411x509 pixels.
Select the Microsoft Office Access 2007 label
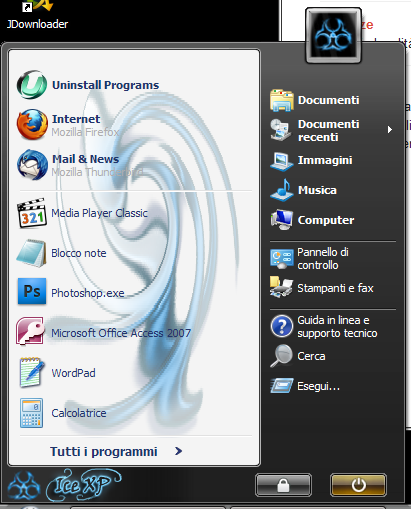pos(121,333)
